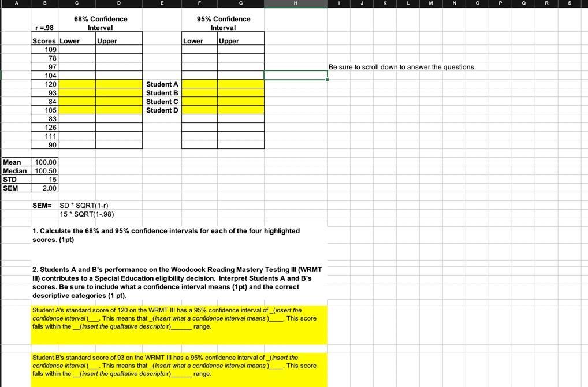Select 95% Upper cell for Student A
The width and height of the screenshot is (588, 387).
pyautogui.click(x=241, y=84)
